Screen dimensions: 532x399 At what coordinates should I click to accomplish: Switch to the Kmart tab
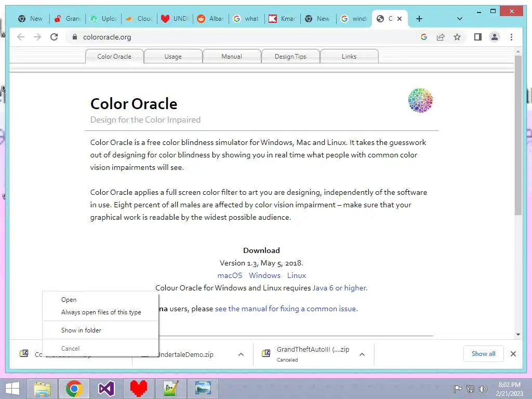point(283,19)
